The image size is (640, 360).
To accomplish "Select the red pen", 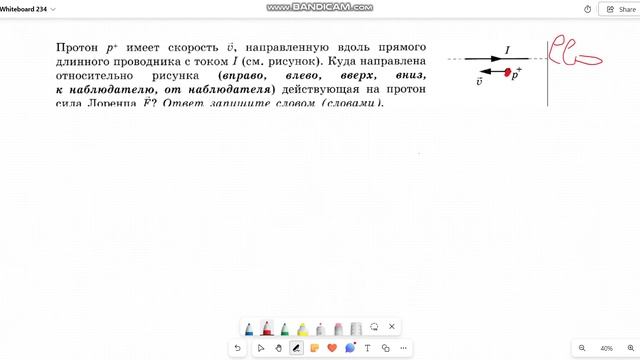I will point(267,328).
